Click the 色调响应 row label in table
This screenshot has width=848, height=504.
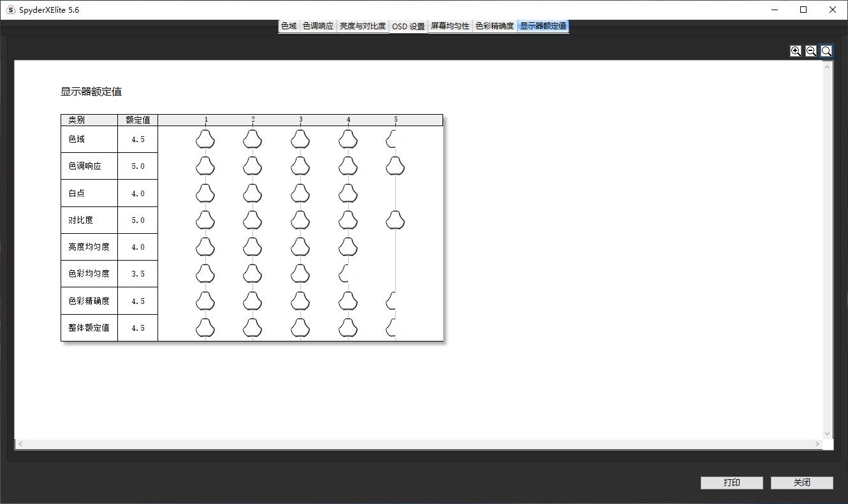85,166
